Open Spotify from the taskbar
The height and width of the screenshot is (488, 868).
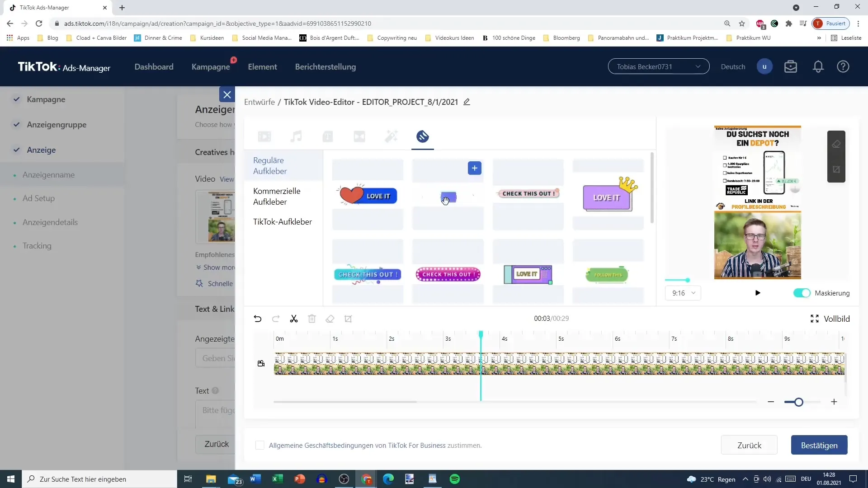point(455,479)
